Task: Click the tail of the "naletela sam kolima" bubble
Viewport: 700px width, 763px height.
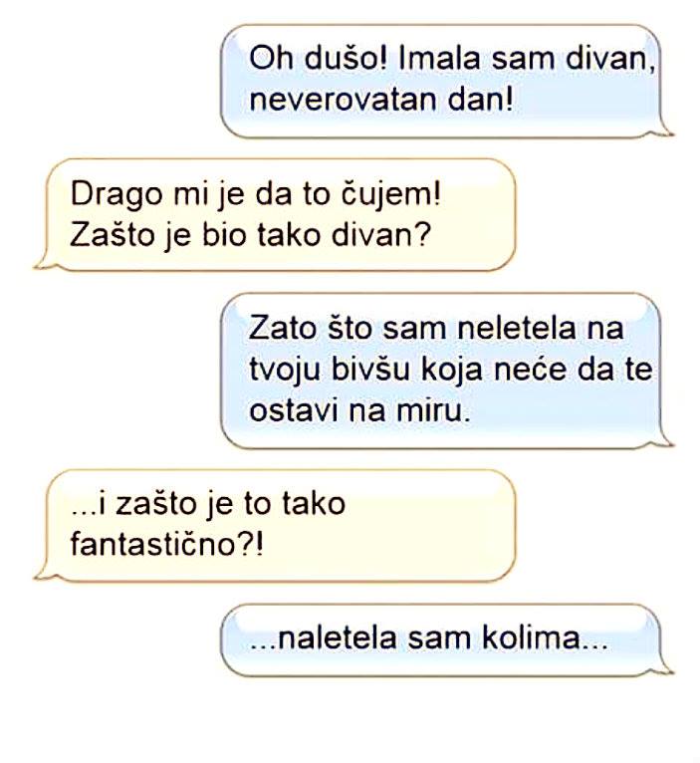Action: [x=664, y=667]
